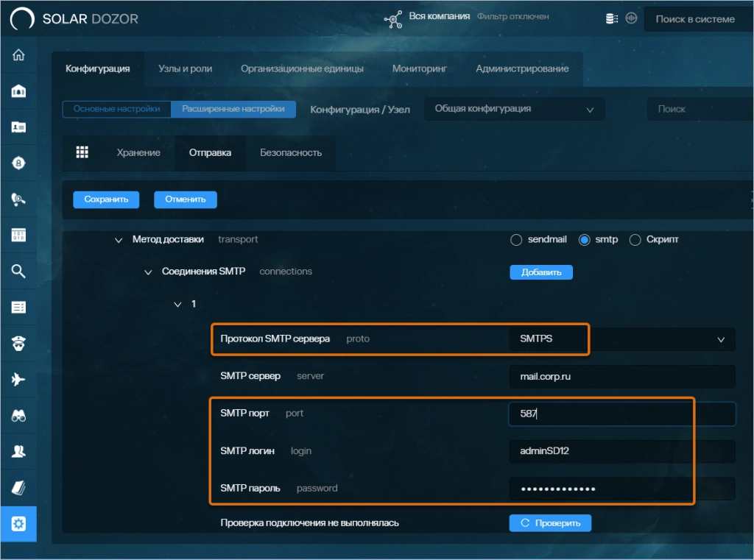
Task: Open the grid icon left of Хранение
Action: click(x=82, y=152)
